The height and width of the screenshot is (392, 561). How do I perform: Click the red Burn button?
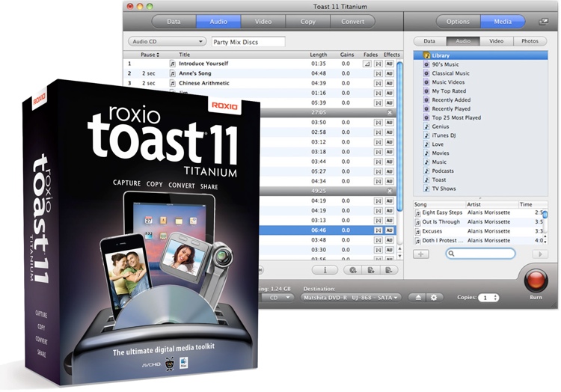tap(536, 281)
